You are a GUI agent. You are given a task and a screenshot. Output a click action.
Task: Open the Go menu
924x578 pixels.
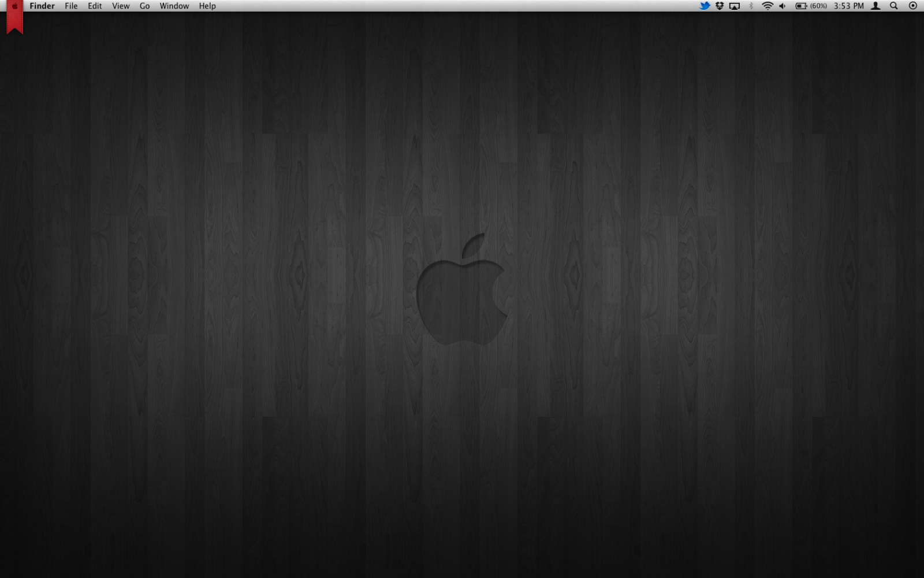click(144, 6)
